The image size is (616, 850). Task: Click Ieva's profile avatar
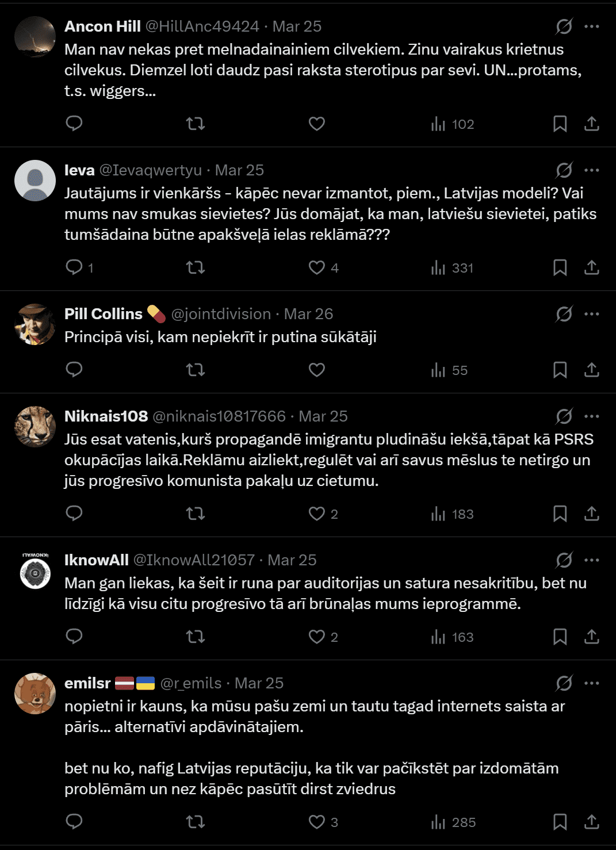tap(35, 181)
